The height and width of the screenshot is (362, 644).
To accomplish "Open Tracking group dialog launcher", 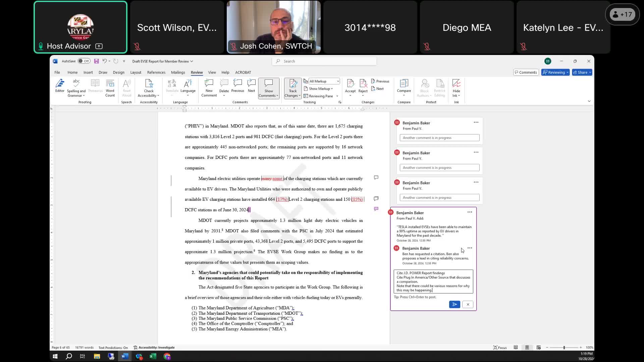I will [340, 102].
